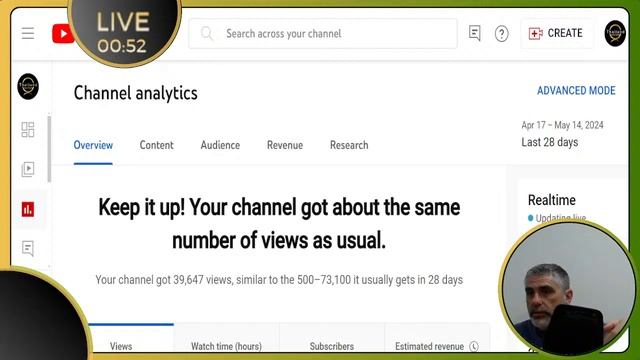Open Content from the sidebar icon

28,169
